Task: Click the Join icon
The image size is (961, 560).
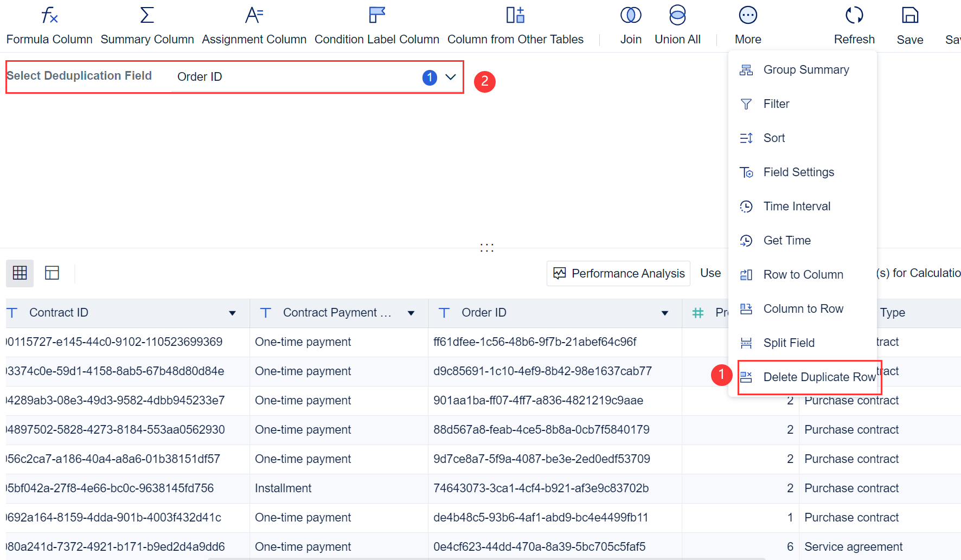Action: tap(631, 24)
